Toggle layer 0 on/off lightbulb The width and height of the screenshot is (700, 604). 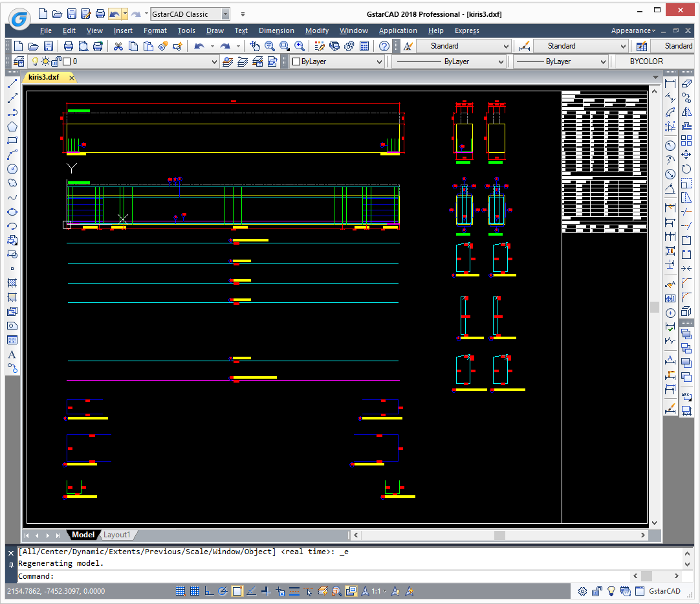click(x=36, y=62)
